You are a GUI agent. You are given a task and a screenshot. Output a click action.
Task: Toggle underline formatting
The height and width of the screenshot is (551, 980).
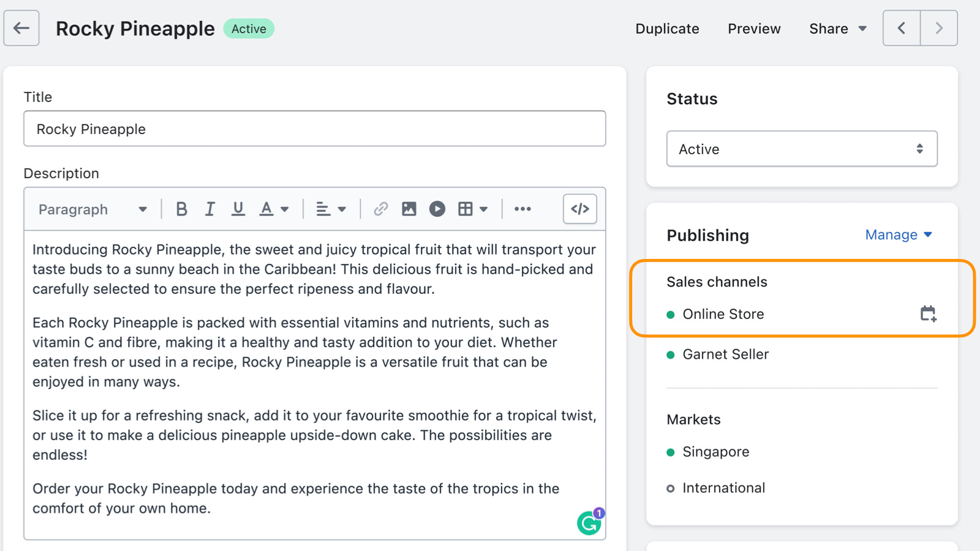pos(238,209)
